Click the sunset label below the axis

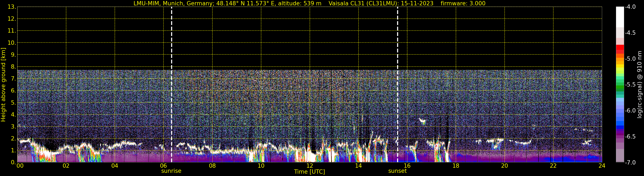398,171
